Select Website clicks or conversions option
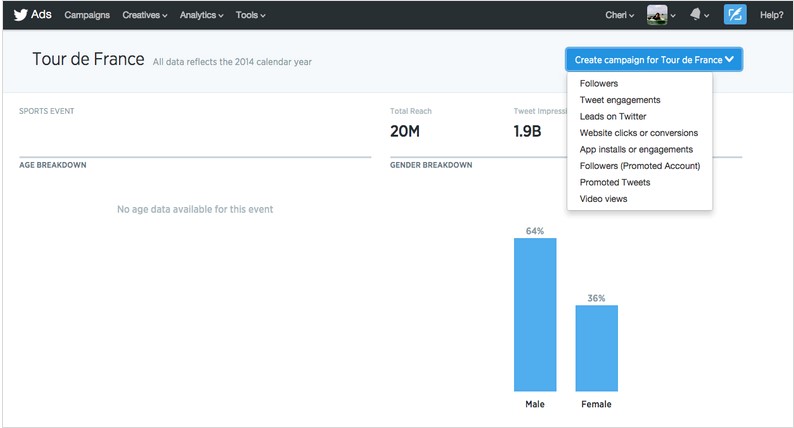This screenshot has width=794, height=428. point(639,133)
